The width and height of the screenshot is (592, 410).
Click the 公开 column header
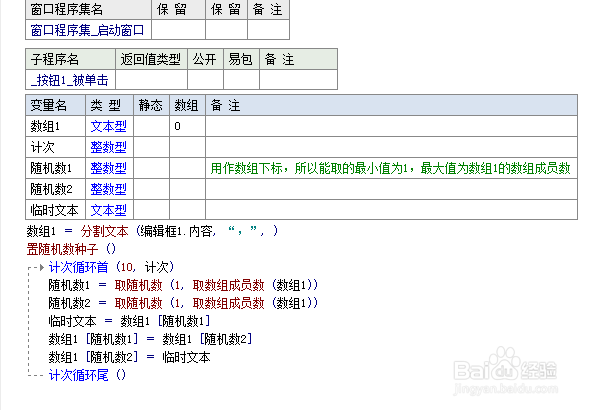click(x=205, y=59)
